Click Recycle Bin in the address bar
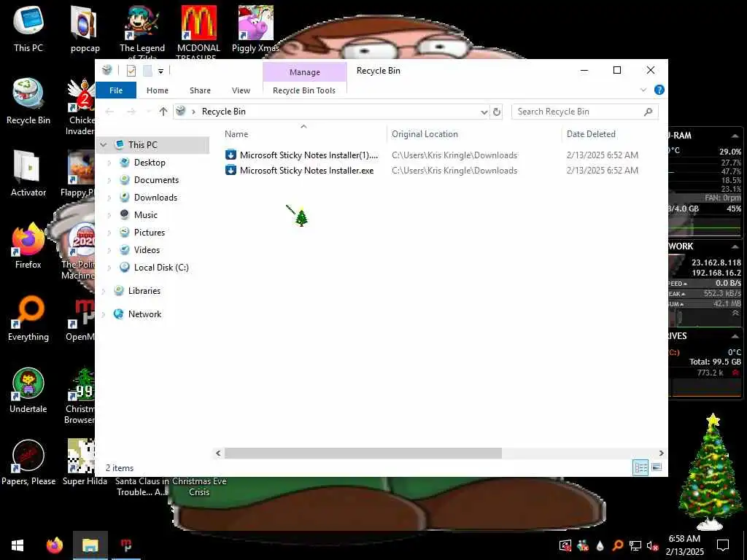The image size is (747, 560). pos(223,112)
